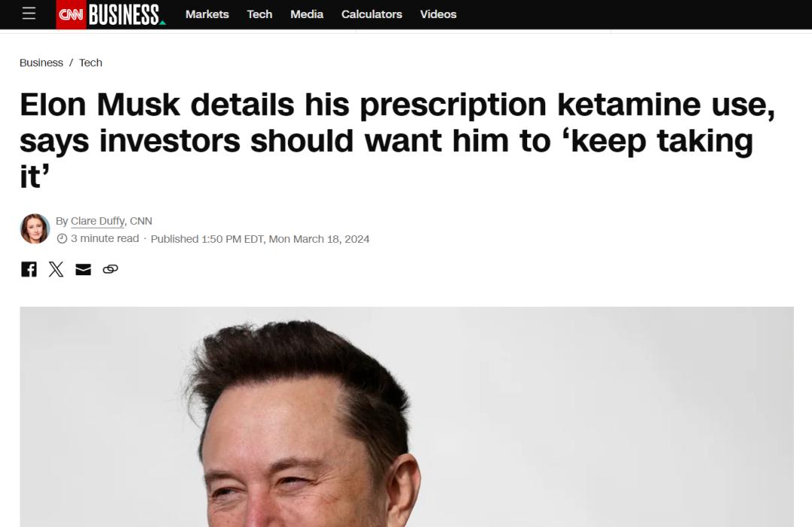Follow the Tech breadcrumb link
Screen dimensions: 812x527
[x=91, y=62]
